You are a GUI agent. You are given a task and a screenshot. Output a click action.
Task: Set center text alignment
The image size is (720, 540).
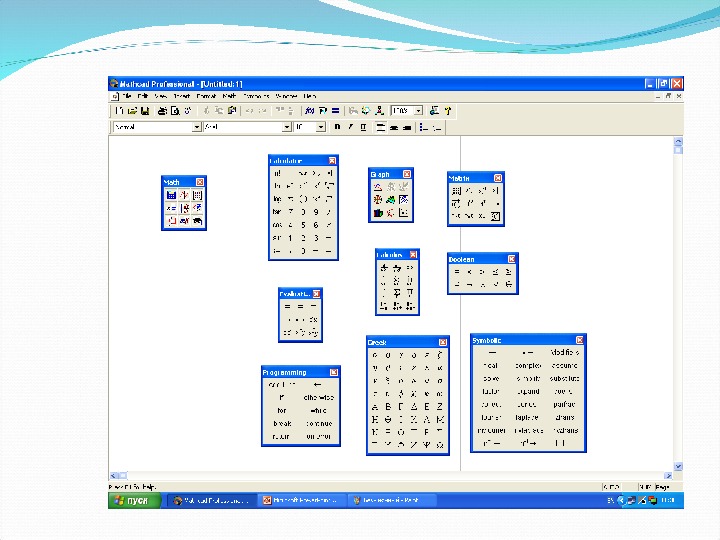tap(394, 127)
